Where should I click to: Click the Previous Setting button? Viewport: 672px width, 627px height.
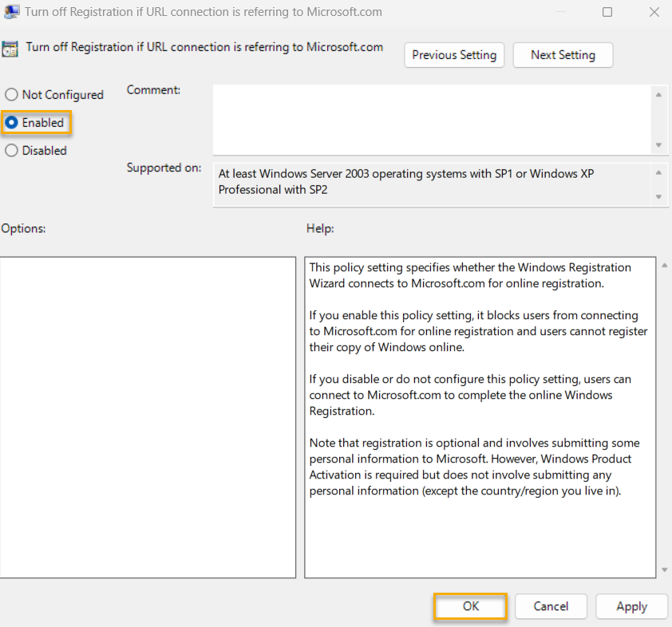tap(454, 55)
